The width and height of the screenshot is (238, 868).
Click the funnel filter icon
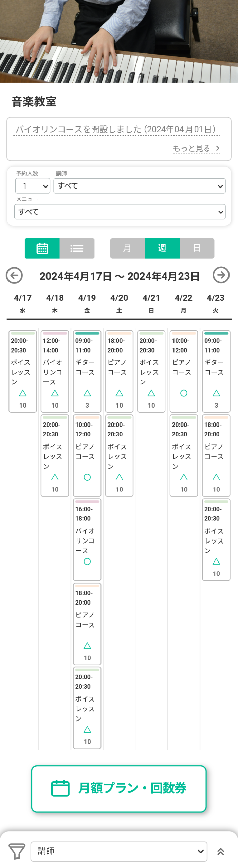coord(16,851)
